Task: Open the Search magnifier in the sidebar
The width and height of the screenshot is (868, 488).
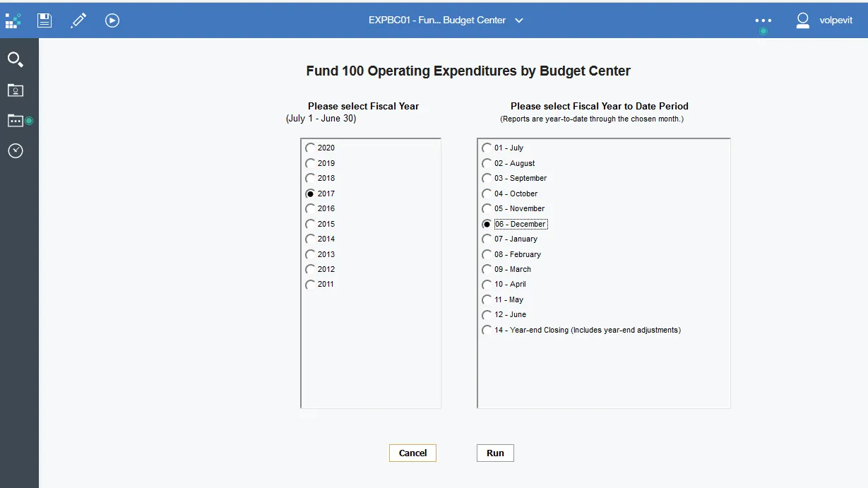Action: coord(16,60)
